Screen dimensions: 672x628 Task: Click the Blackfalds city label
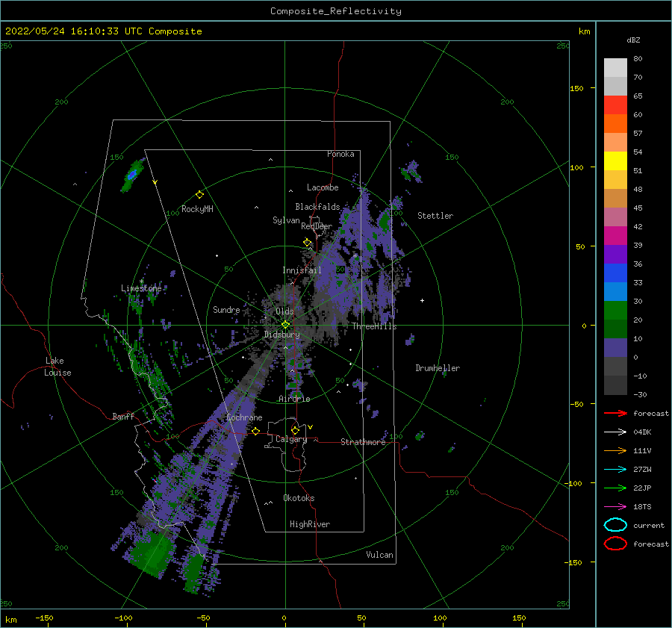pos(317,207)
